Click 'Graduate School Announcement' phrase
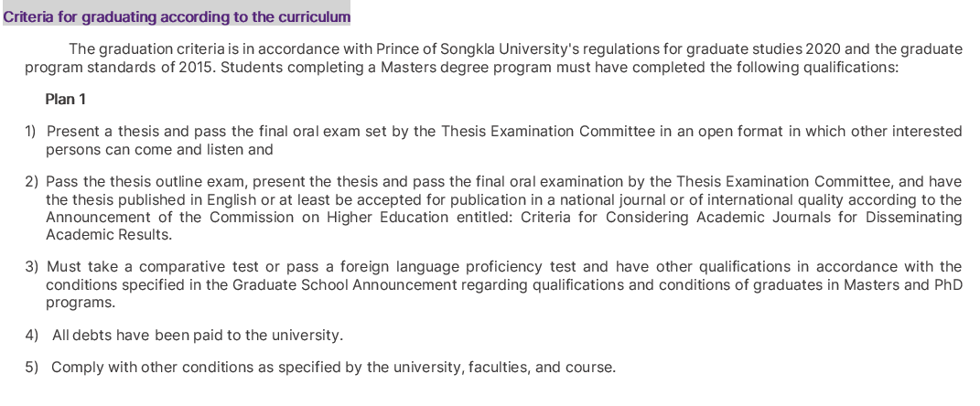The image size is (980, 406). coord(344,284)
